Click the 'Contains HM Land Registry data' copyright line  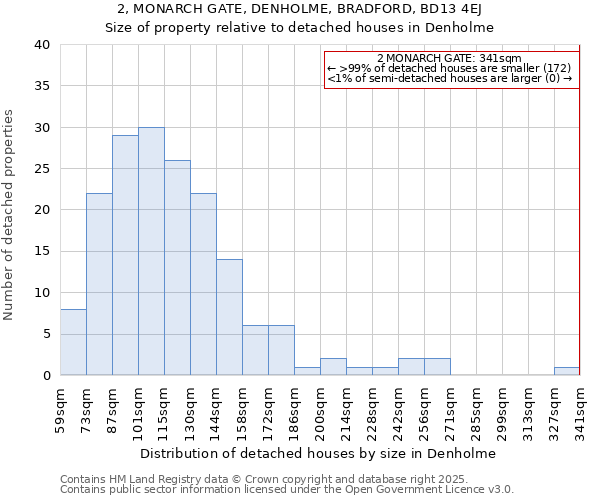[x=264, y=479]
